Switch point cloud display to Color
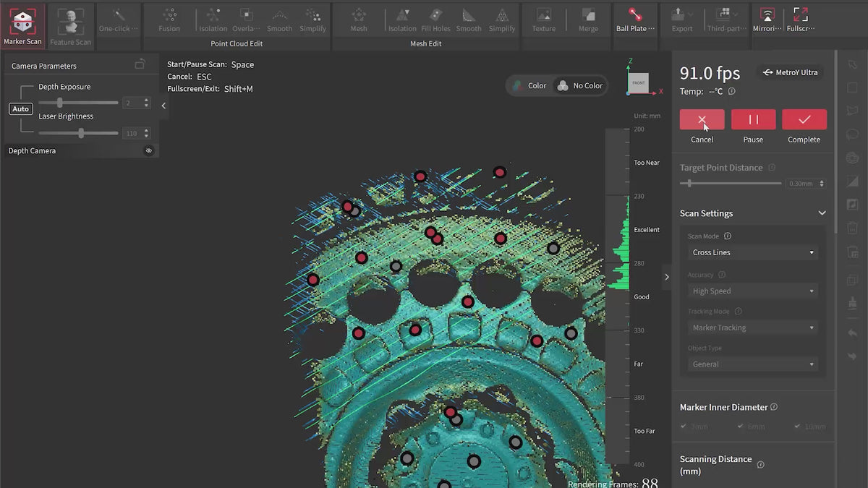 529,86
